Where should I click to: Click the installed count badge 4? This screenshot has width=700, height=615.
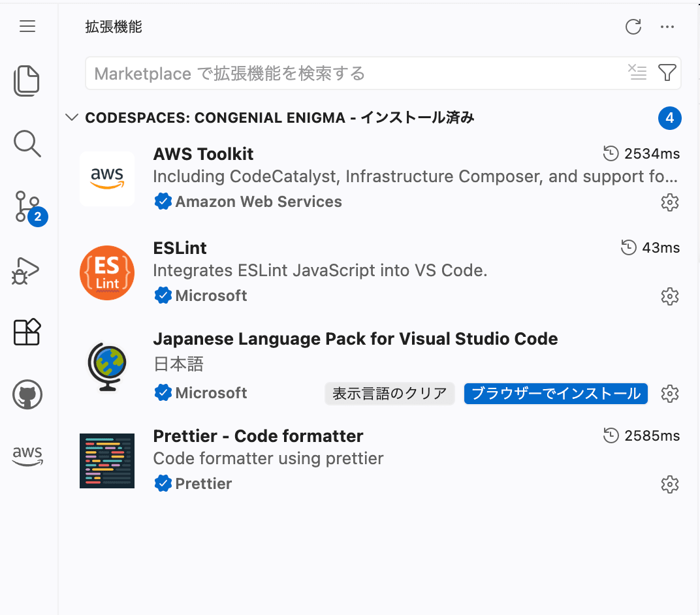(x=670, y=118)
